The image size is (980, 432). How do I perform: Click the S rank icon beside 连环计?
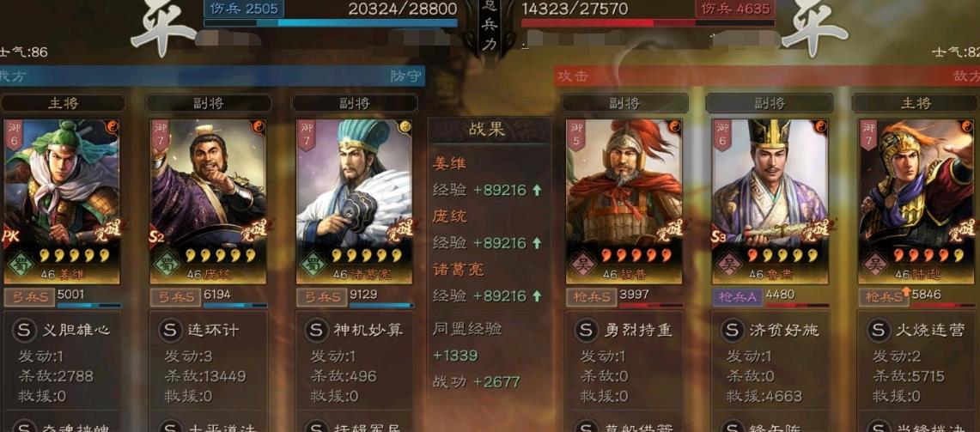pyautogui.click(x=170, y=330)
